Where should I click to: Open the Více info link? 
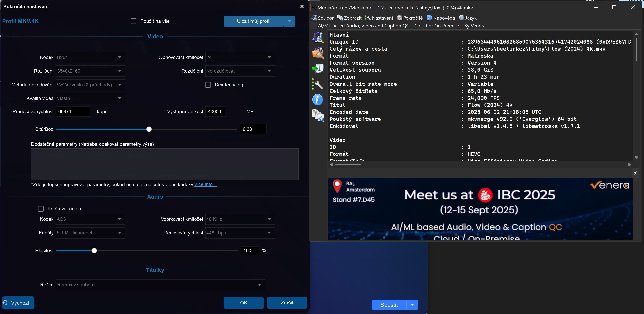click(x=205, y=184)
